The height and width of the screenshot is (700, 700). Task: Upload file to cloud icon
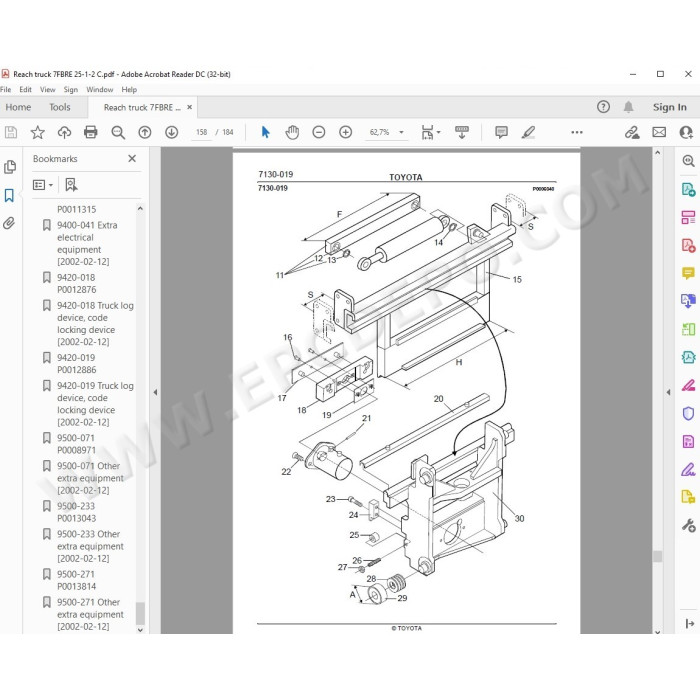click(x=64, y=132)
